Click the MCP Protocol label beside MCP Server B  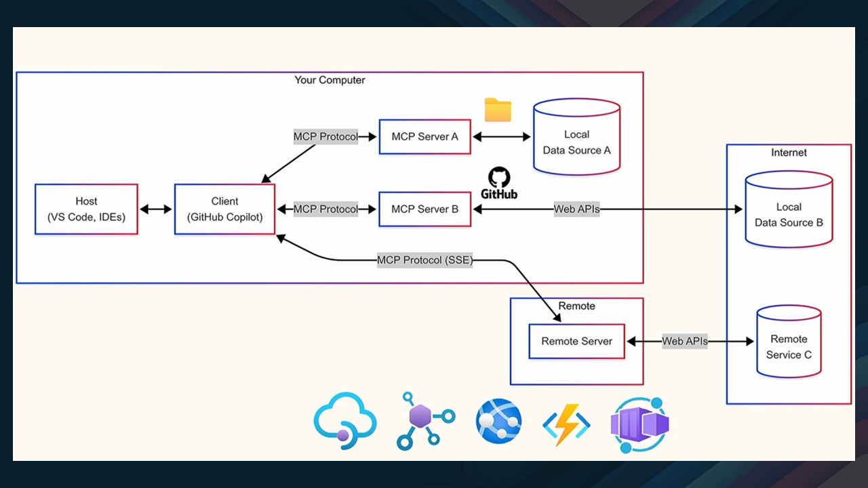coord(325,209)
